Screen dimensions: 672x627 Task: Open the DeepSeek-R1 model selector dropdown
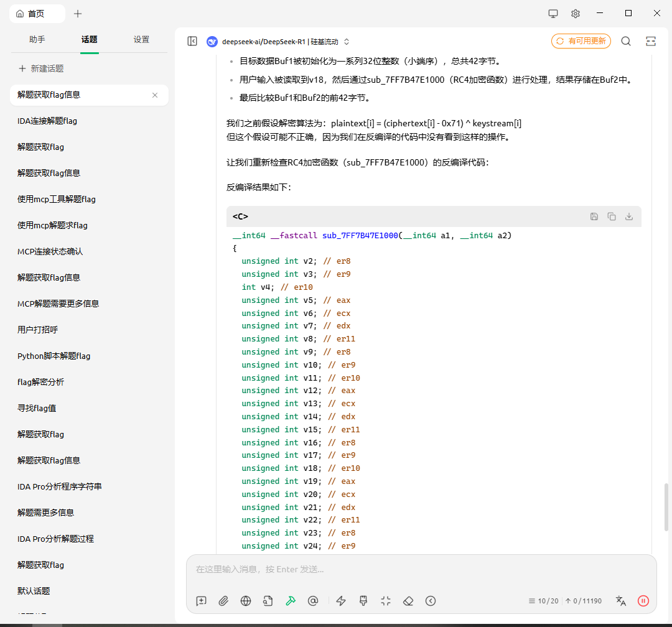click(279, 42)
